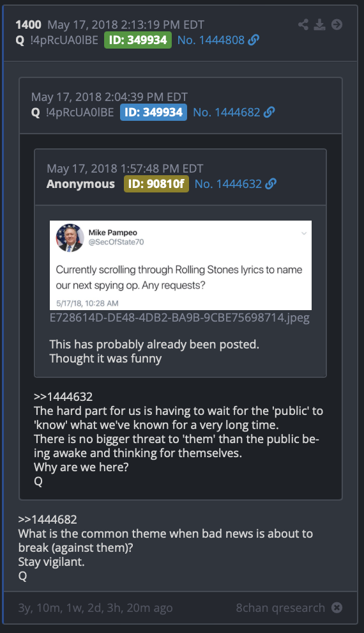Open post No. 1444808 link
This screenshot has height=633, width=364.
211,40
